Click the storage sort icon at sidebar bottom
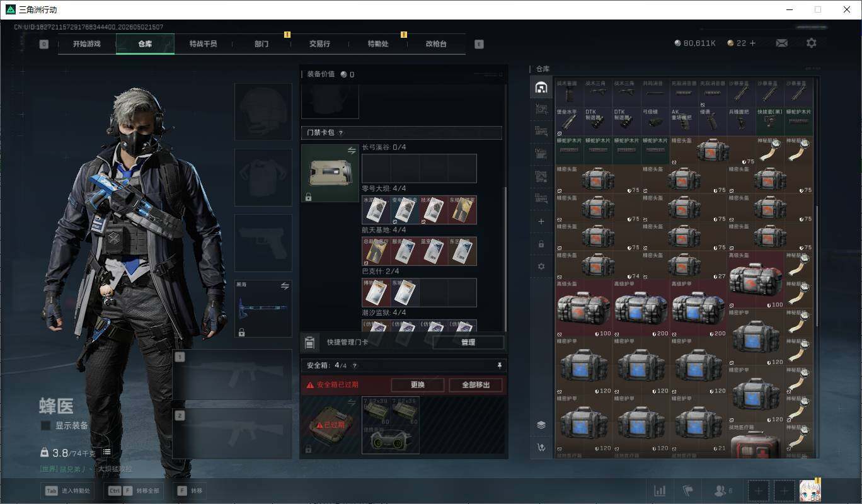The height and width of the screenshot is (504, 862). 541,447
